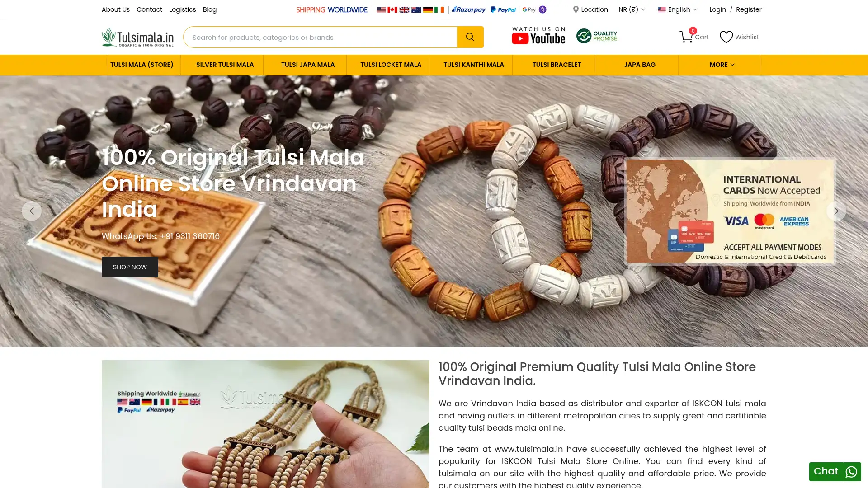The width and height of the screenshot is (868, 488).
Task: Click the Quality Promise badge
Action: coord(597,36)
